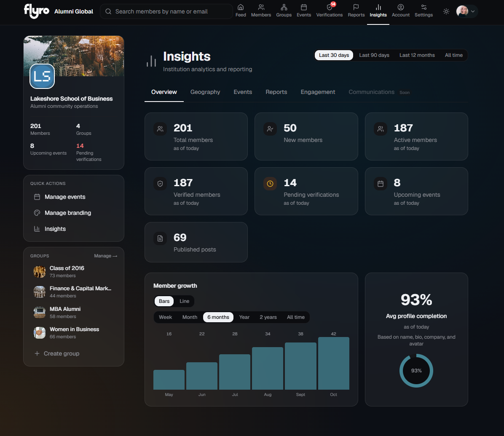This screenshot has height=436, width=504.
Task: Set growth chart to Month
Action: click(190, 317)
